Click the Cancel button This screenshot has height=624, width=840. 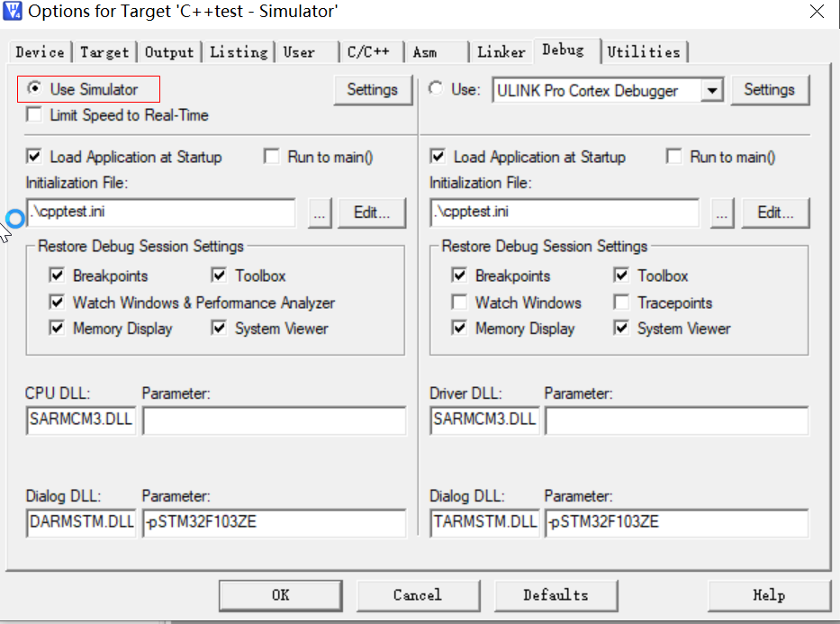pos(418,595)
